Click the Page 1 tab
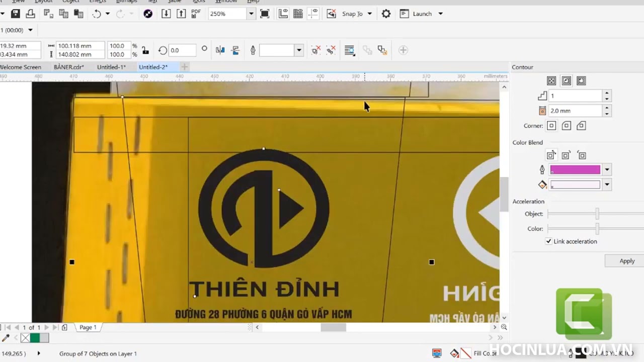Viewport: 644px width, 362px height. pos(88,327)
